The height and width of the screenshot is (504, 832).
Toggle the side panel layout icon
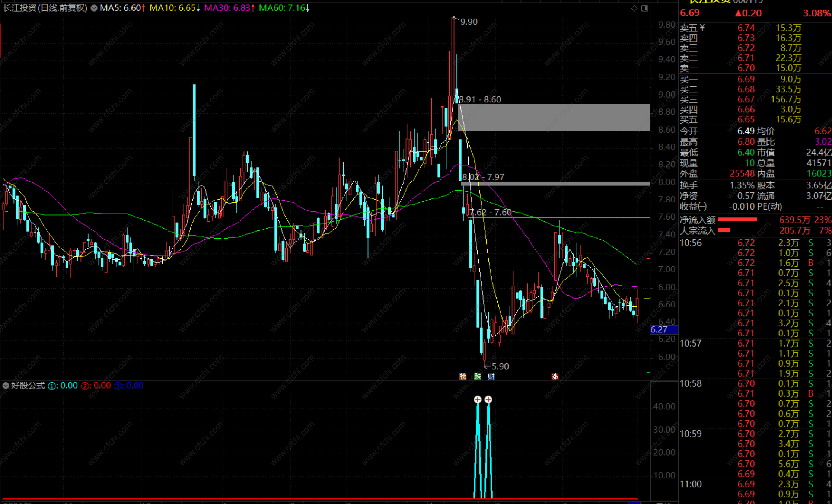pyautogui.click(x=645, y=8)
